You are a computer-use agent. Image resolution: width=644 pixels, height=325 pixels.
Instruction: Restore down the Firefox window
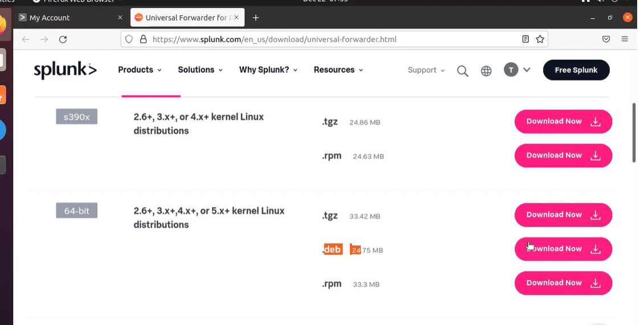(610, 18)
